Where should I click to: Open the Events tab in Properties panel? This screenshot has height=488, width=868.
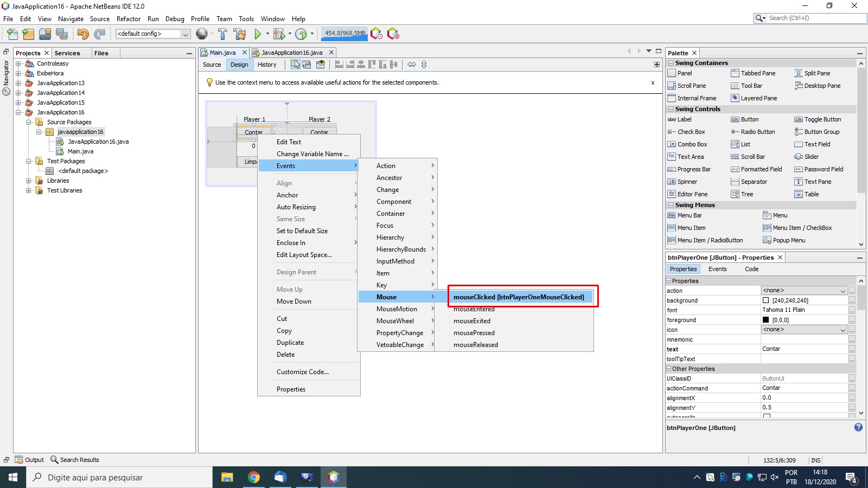tap(717, 269)
